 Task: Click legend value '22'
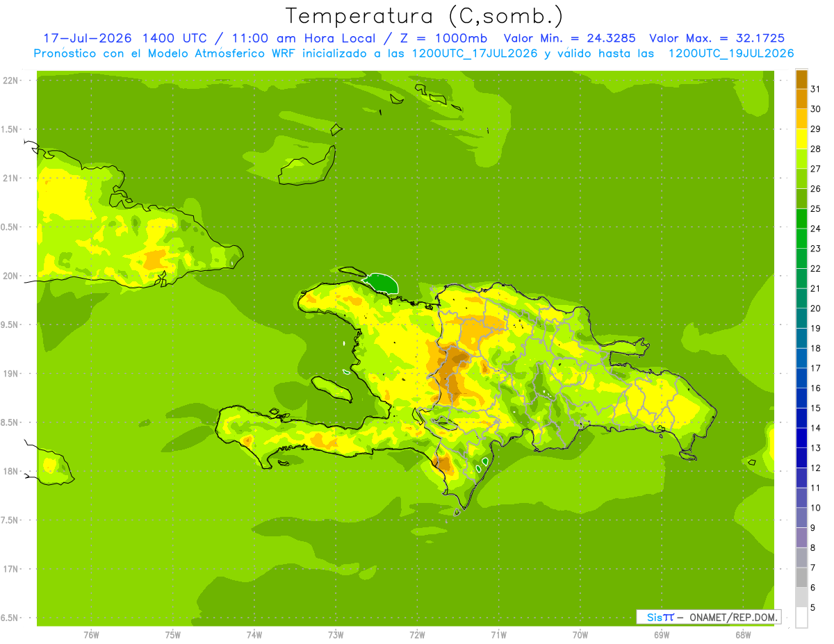coord(816,269)
